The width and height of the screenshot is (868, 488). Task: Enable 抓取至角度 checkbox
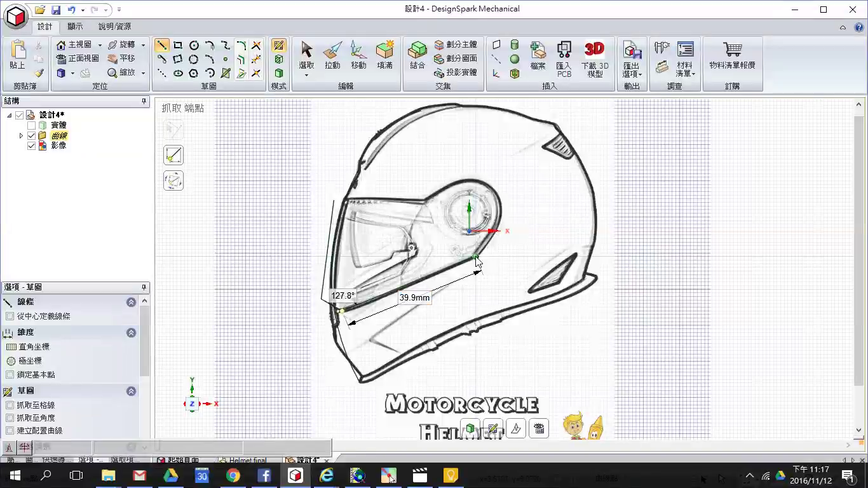click(x=10, y=418)
